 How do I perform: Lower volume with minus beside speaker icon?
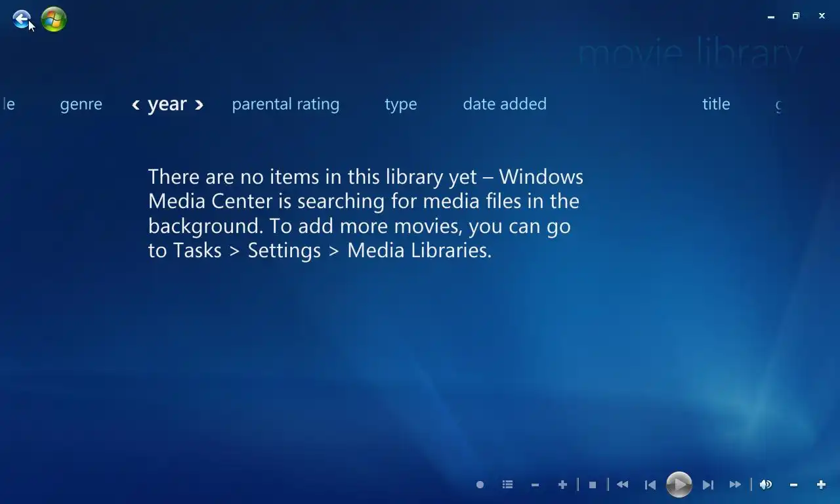[x=793, y=485]
